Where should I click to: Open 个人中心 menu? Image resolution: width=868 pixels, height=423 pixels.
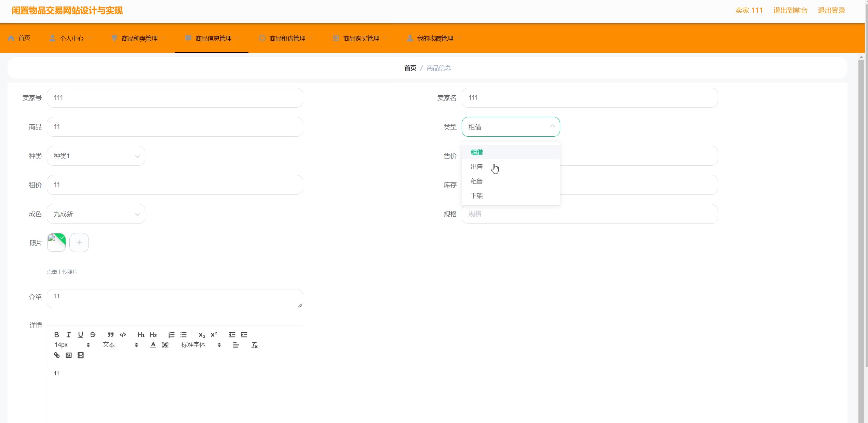(71, 39)
